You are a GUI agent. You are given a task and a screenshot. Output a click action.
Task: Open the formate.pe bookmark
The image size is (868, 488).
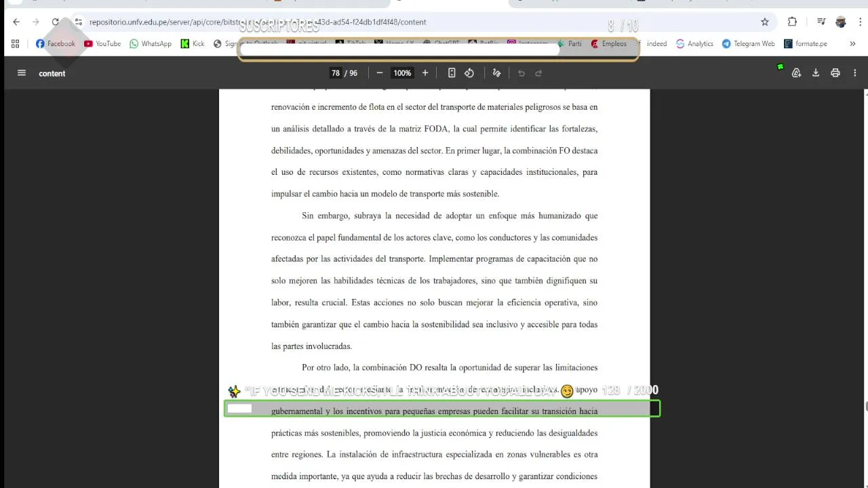806,43
